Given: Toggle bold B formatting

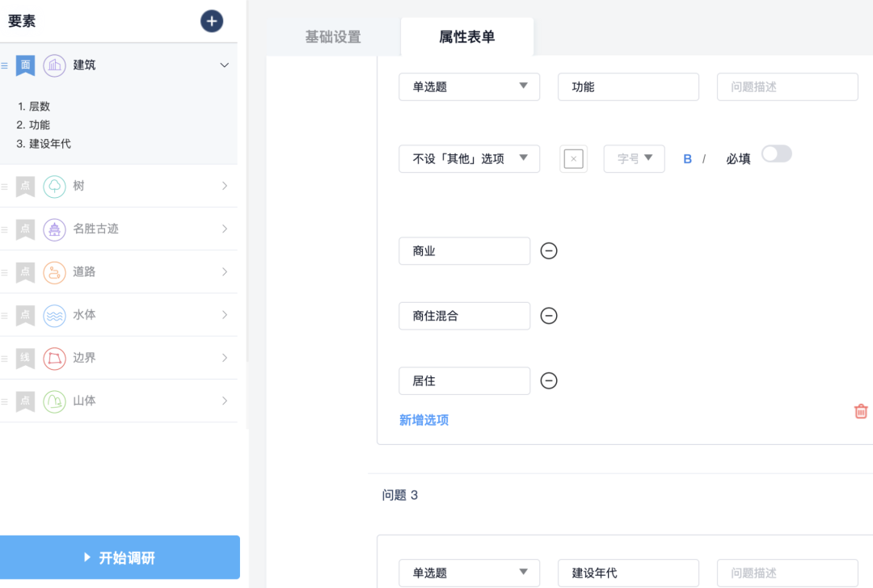Looking at the screenshot, I should 688,159.
